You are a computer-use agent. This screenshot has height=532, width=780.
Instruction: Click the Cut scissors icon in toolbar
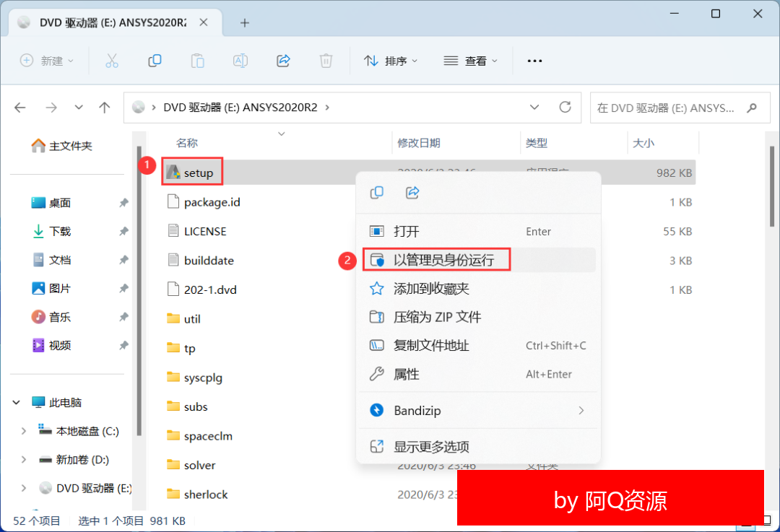[112, 61]
